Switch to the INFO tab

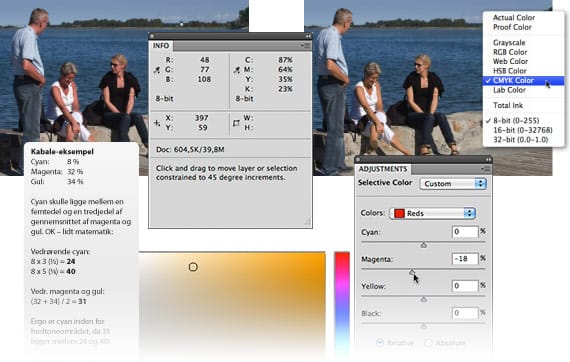tap(161, 45)
